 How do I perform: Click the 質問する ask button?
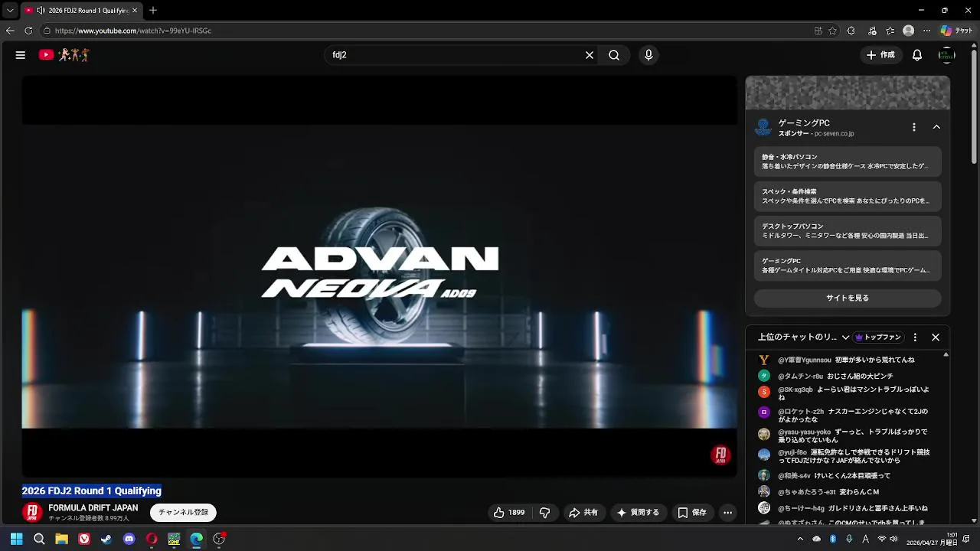(638, 513)
